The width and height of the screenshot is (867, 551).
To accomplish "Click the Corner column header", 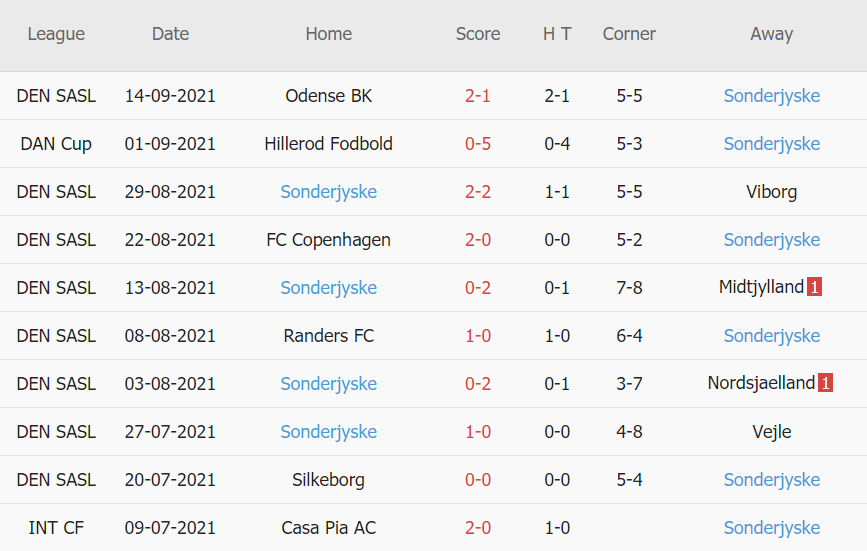I will click(x=629, y=34).
